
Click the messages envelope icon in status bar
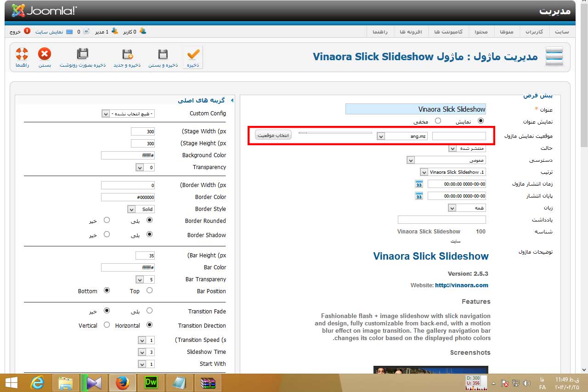coord(86,31)
